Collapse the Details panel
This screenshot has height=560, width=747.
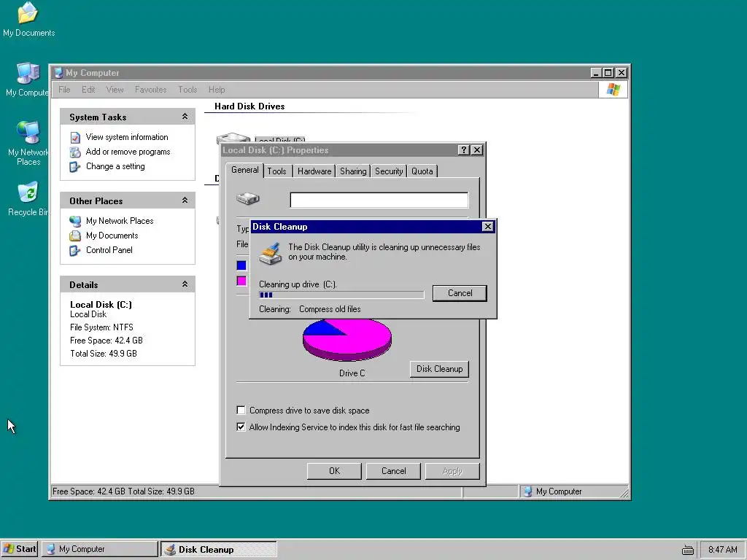click(185, 284)
